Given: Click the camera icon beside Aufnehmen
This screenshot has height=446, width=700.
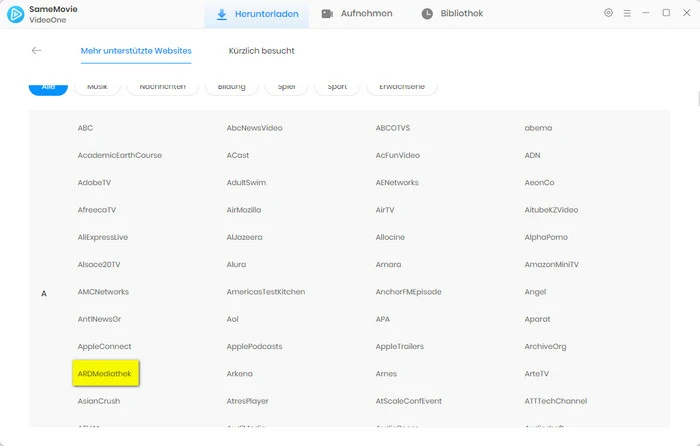Looking at the screenshot, I should [x=329, y=14].
